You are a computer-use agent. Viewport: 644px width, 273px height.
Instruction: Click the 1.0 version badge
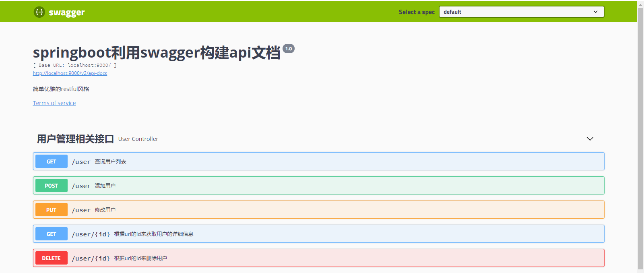pyautogui.click(x=289, y=49)
